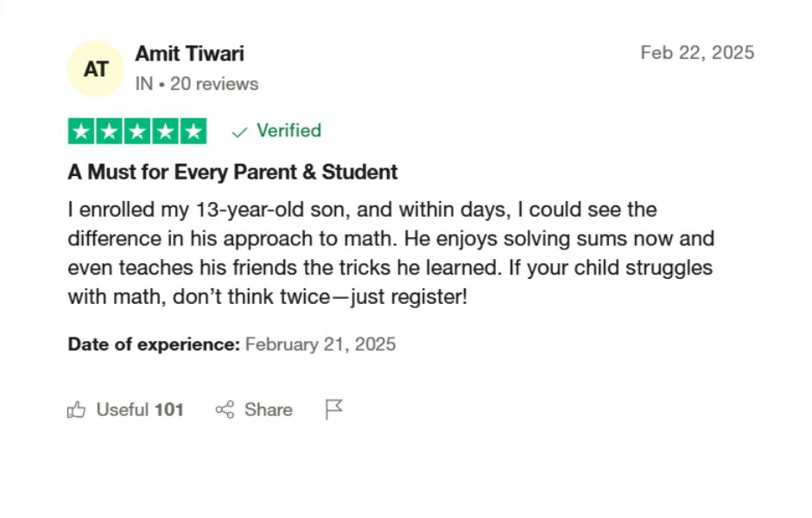Click the thumbs-up Useful icon
This screenshot has width=812, height=518.
(76, 410)
